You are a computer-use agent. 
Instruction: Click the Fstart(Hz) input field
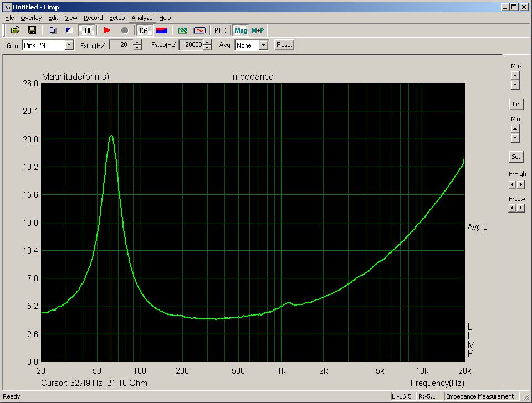[x=121, y=45]
